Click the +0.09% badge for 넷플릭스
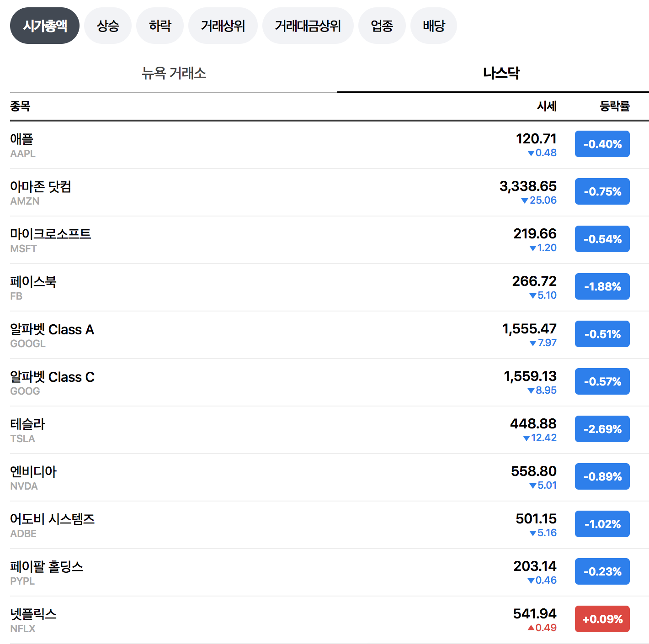 602,619
